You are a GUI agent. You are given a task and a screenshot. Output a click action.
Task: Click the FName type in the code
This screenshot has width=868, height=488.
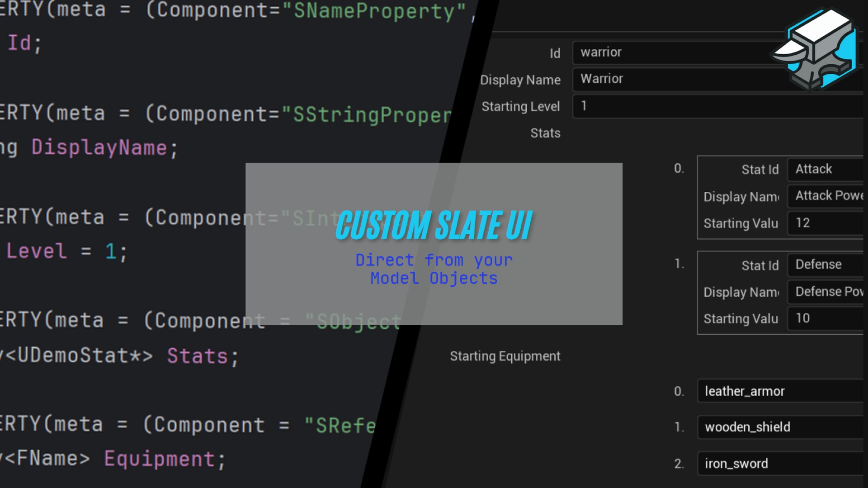[x=47, y=459]
